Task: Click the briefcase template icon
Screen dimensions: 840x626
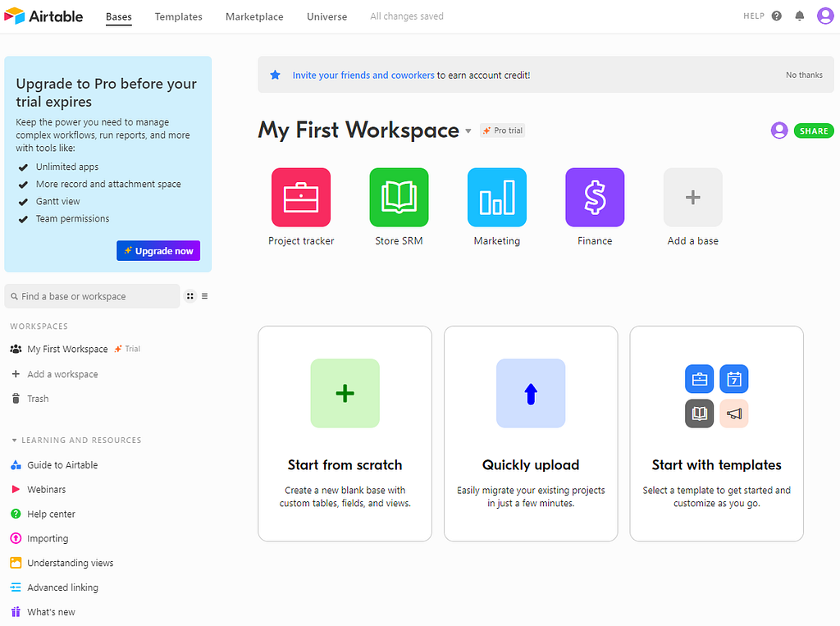Action: [x=700, y=379]
